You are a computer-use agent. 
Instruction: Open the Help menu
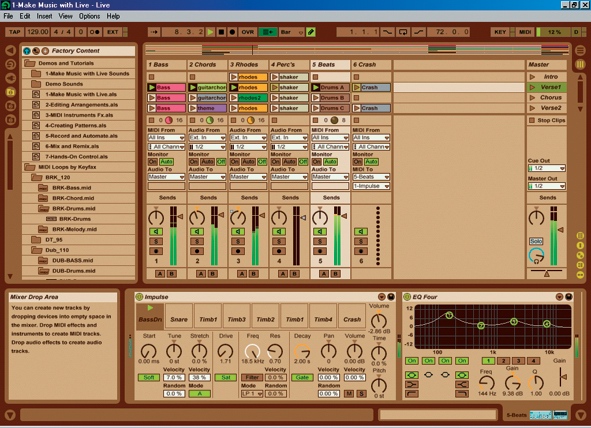tap(113, 16)
